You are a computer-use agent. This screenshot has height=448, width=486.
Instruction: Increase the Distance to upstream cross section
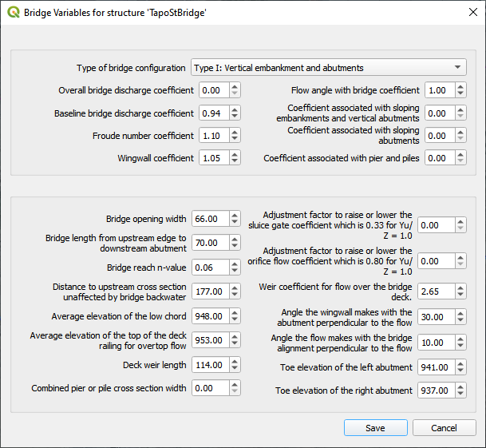click(234, 287)
